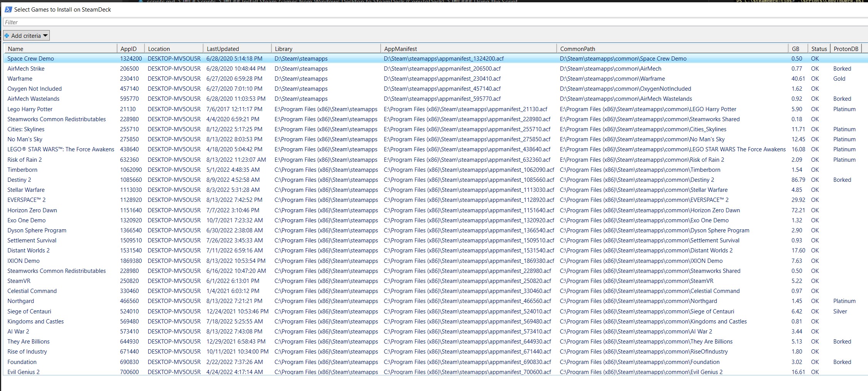
Task: Select the IXION Demo row
Action: tap(435, 261)
